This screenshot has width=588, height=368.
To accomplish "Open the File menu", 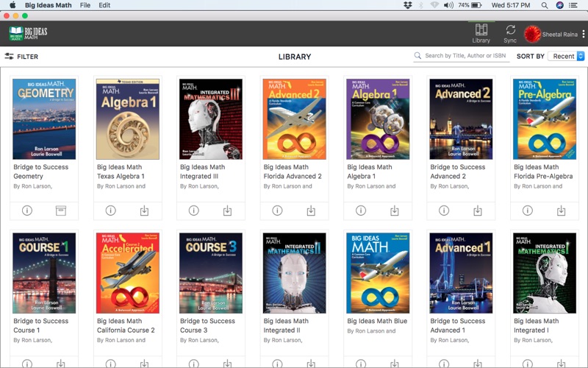I will (85, 5).
